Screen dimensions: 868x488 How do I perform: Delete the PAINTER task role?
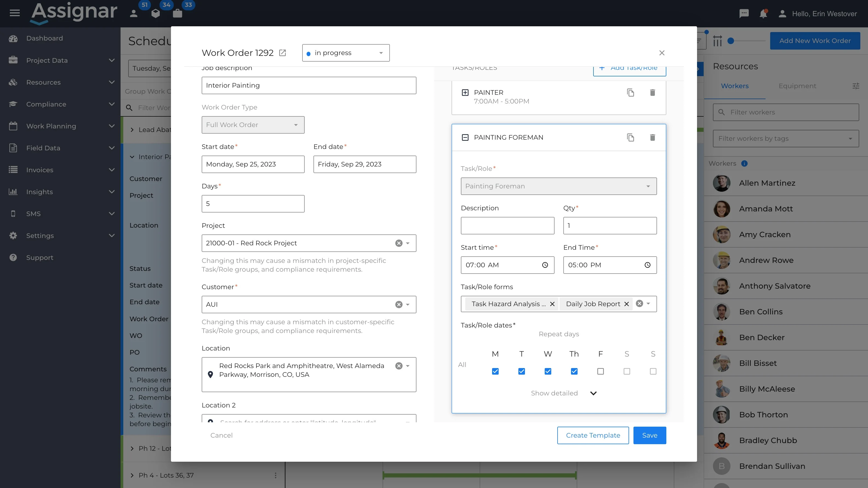pos(652,93)
